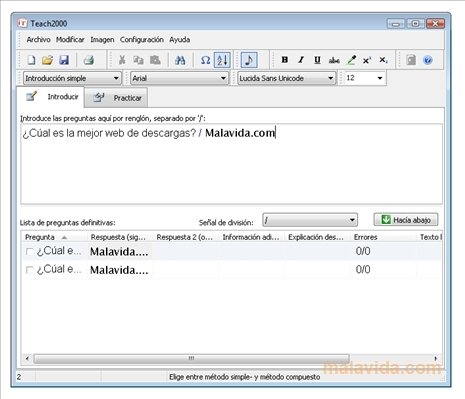This screenshot has width=465, height=399.
Task: Open the Arial font dropdown
Action: 179,78
